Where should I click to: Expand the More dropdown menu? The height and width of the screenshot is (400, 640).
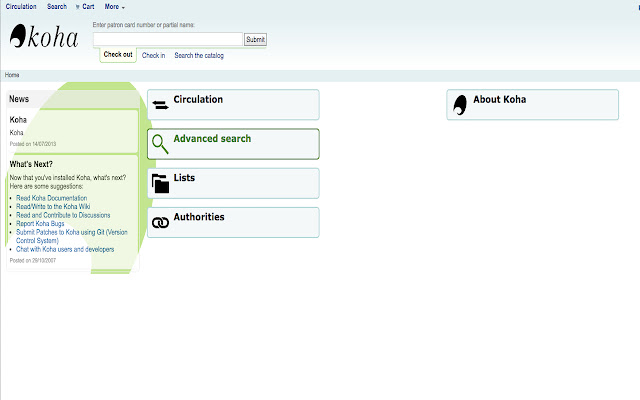pos(115,7)
